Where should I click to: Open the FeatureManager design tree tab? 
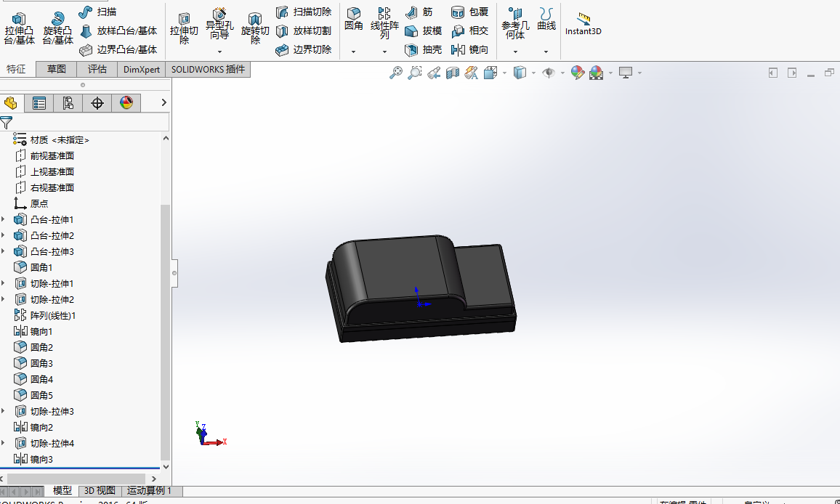[x=11, y=103]
